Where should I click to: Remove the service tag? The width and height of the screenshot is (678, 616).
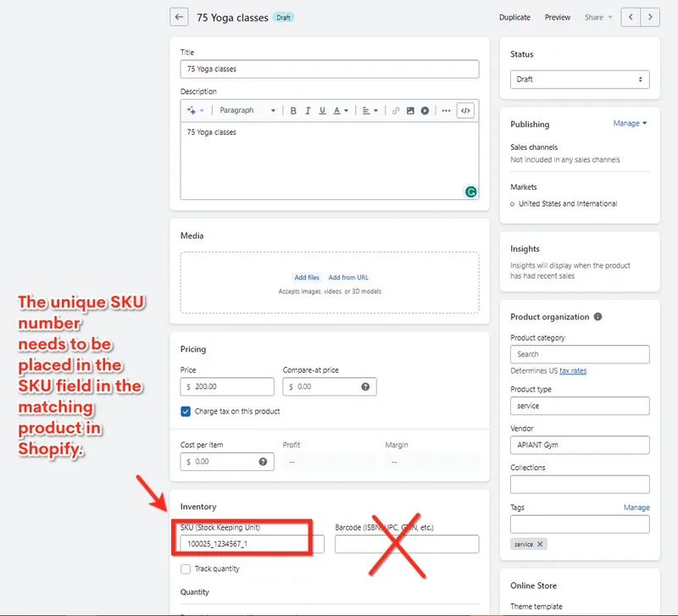point(540,544)
